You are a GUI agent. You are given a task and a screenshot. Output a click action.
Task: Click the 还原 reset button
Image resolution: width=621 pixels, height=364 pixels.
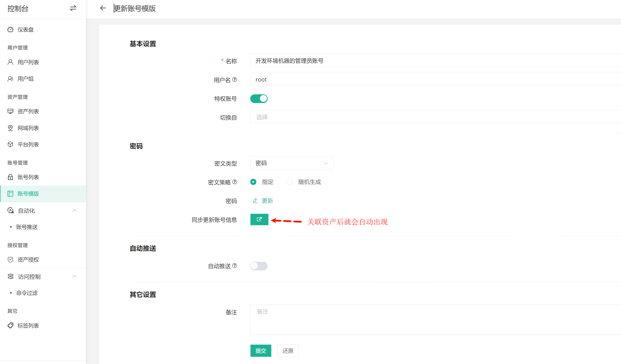[288, 350]
